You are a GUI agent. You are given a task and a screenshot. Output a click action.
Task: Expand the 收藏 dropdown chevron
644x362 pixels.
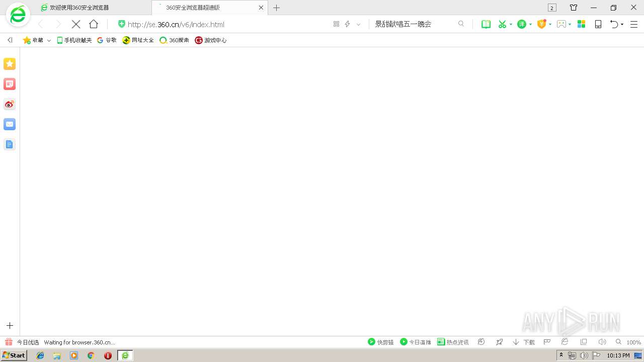pos(49,40)
